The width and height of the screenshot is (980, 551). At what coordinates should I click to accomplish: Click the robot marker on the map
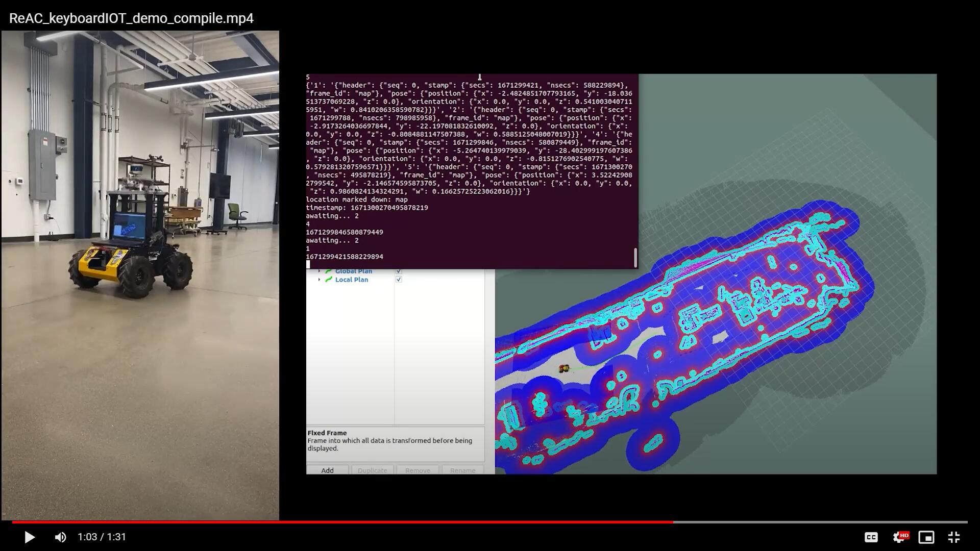click(x=563, y=368)
